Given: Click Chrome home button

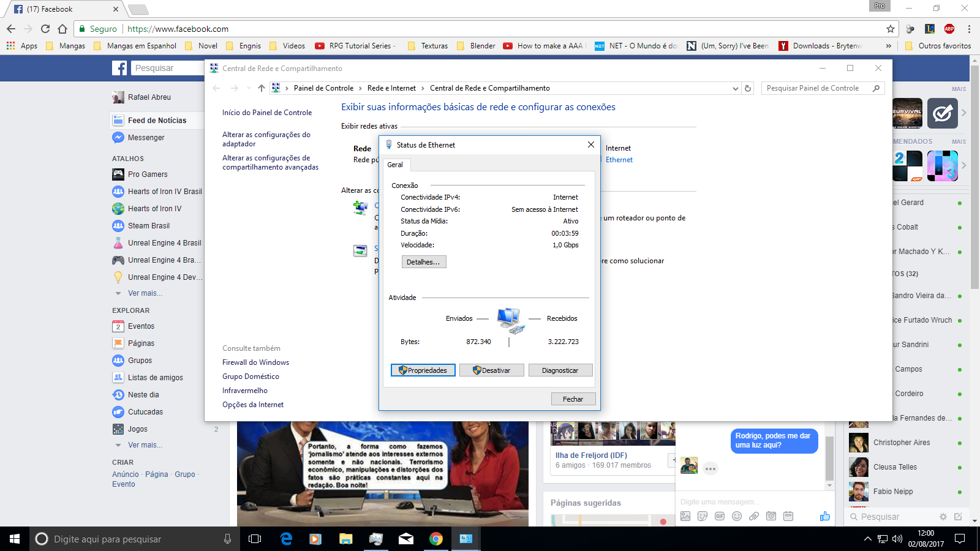Looking at the screenshot, I should (62, 29).
